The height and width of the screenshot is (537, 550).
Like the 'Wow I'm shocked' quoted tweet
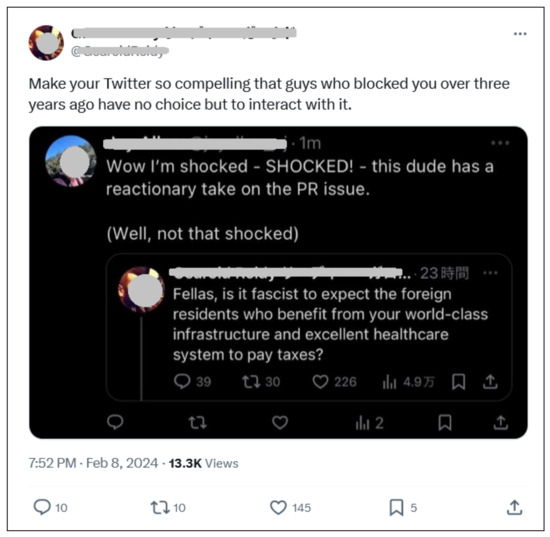280,422
